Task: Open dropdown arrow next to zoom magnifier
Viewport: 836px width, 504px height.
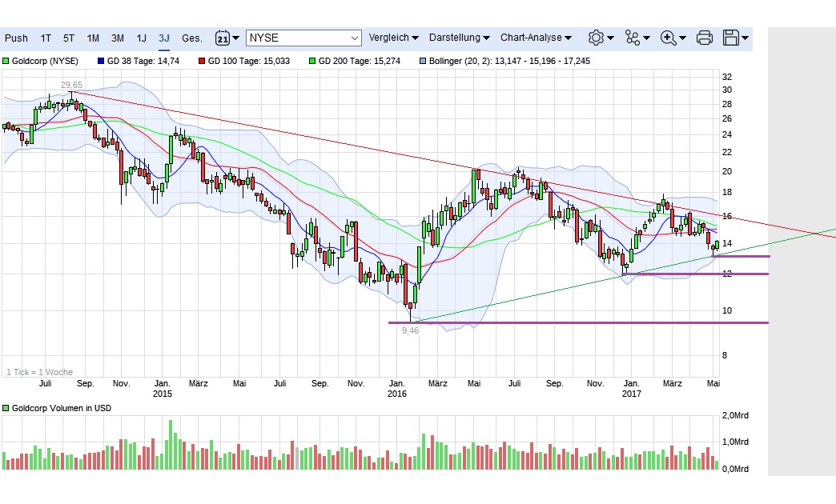Action: click(681, 38)
